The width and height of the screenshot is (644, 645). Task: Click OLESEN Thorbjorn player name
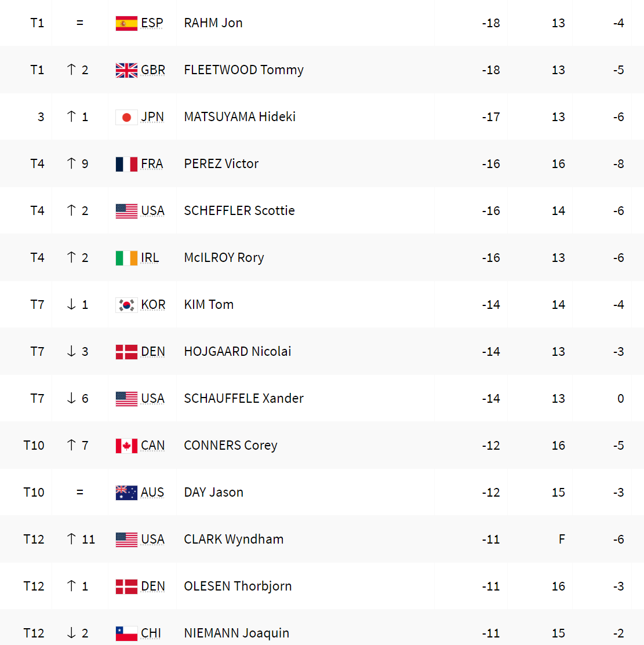point(238,586)
